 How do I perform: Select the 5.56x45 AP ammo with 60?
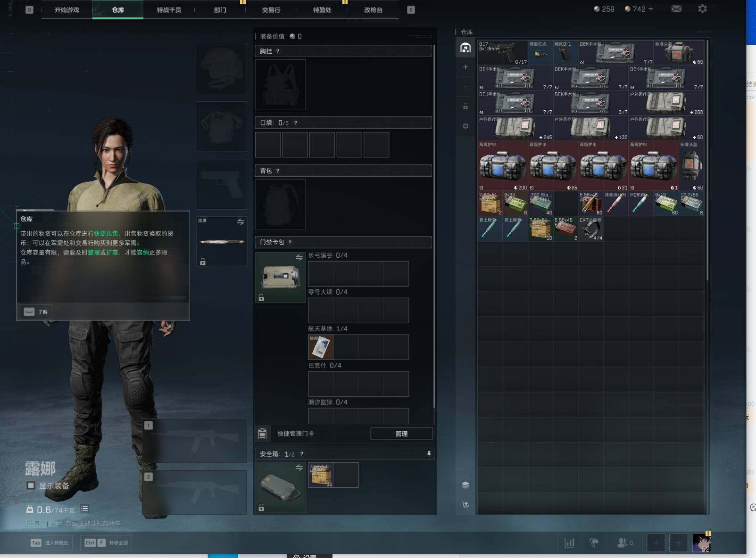[591, 203]
